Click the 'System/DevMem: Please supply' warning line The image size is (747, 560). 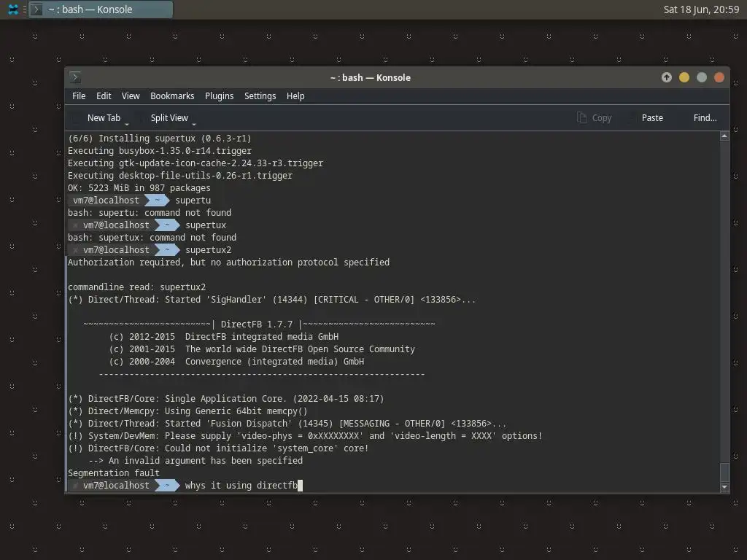tap(306, 436)
